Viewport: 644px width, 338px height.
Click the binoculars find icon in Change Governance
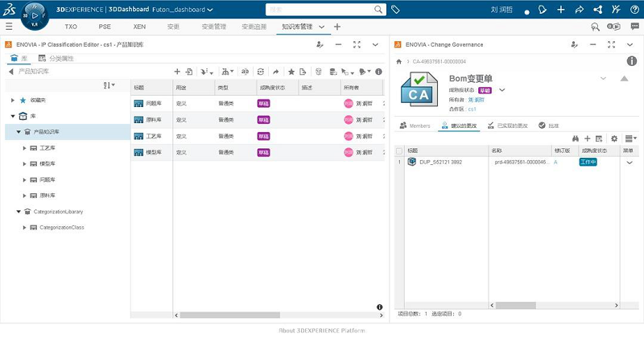tap(576, 138)
